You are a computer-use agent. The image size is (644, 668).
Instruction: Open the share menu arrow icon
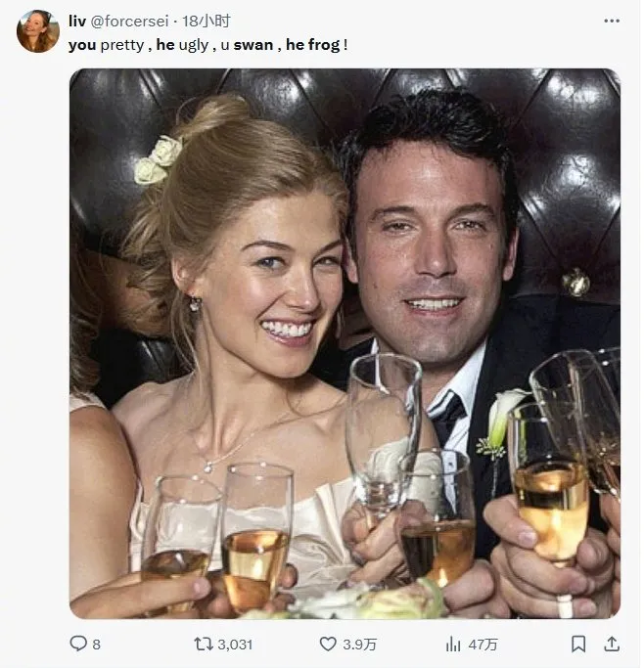612,644
